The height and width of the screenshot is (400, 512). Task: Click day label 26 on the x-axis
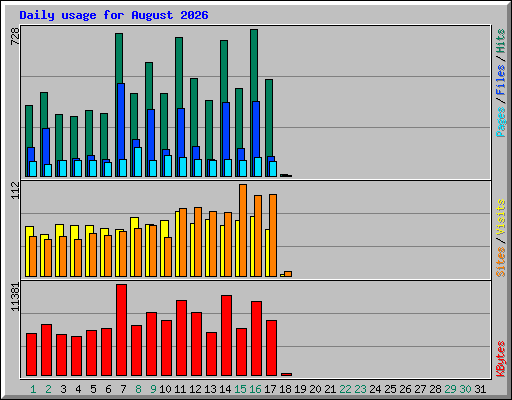tap(405, 389)
